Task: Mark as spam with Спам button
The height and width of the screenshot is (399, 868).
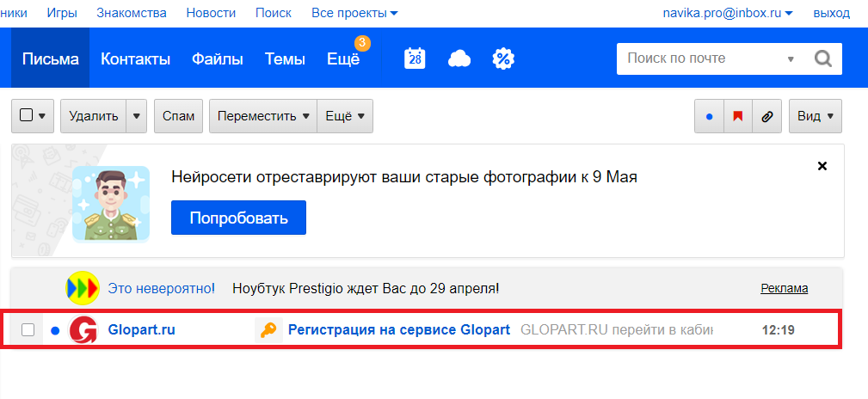Action: pos(178,116)
